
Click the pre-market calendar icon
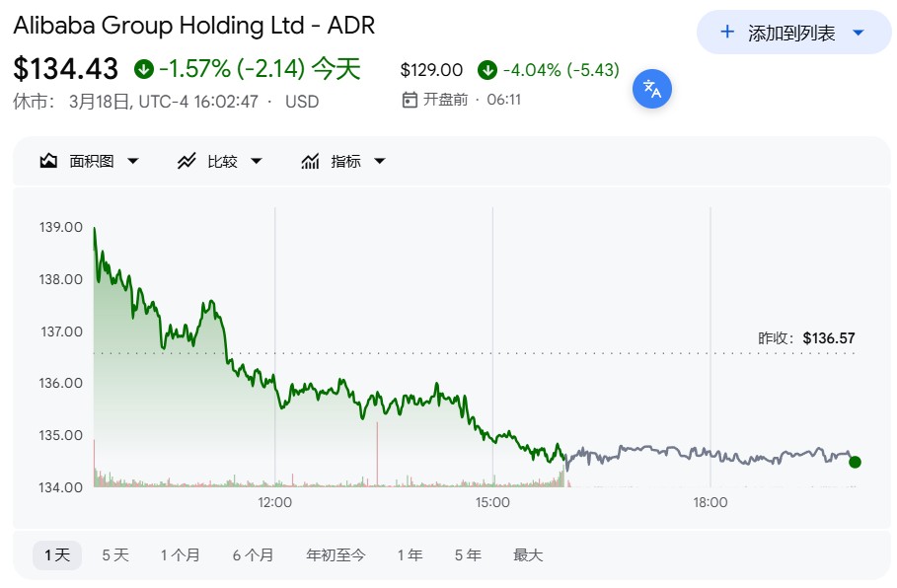411,100
